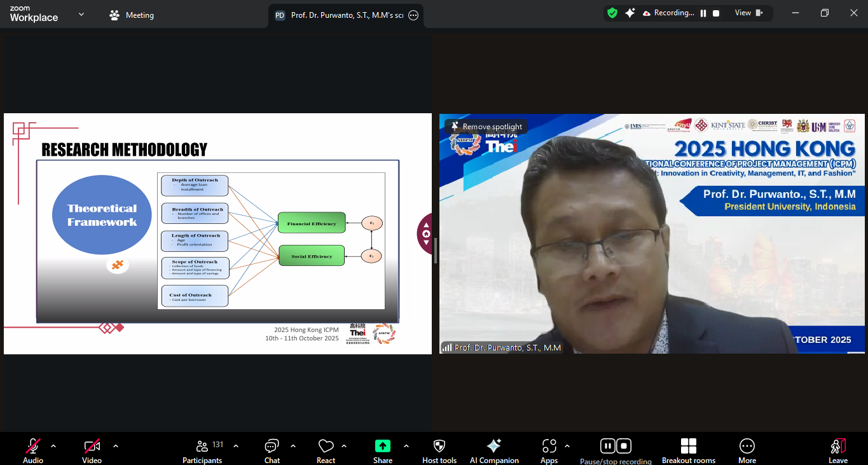Open the Participants panel

(x=202, y=447)
